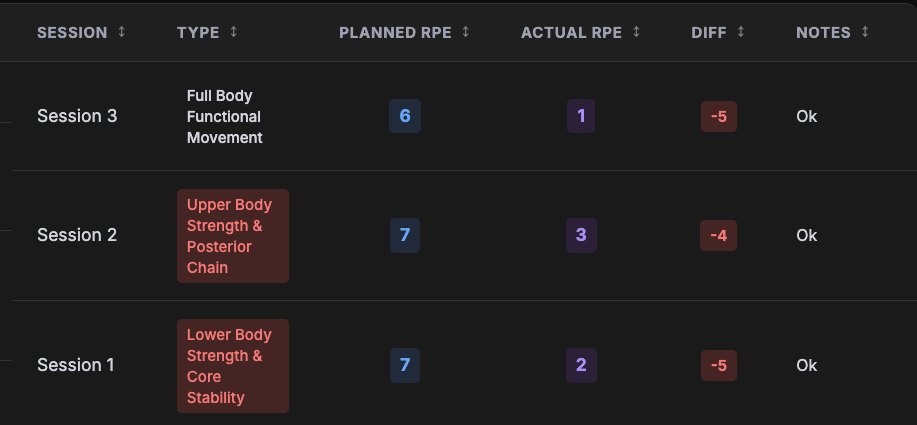Click Lower Body Strength & Core Stability tag

click(x=232, y=366)
